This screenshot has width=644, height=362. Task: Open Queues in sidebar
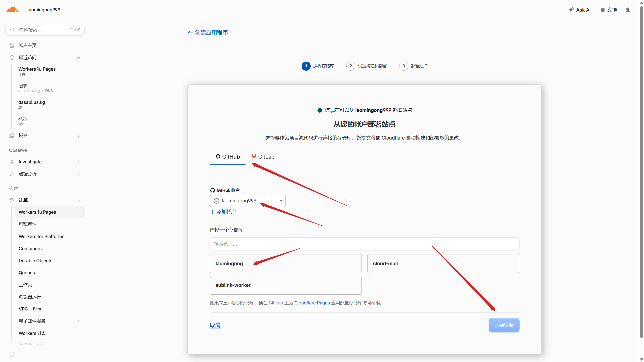point(27,273)
